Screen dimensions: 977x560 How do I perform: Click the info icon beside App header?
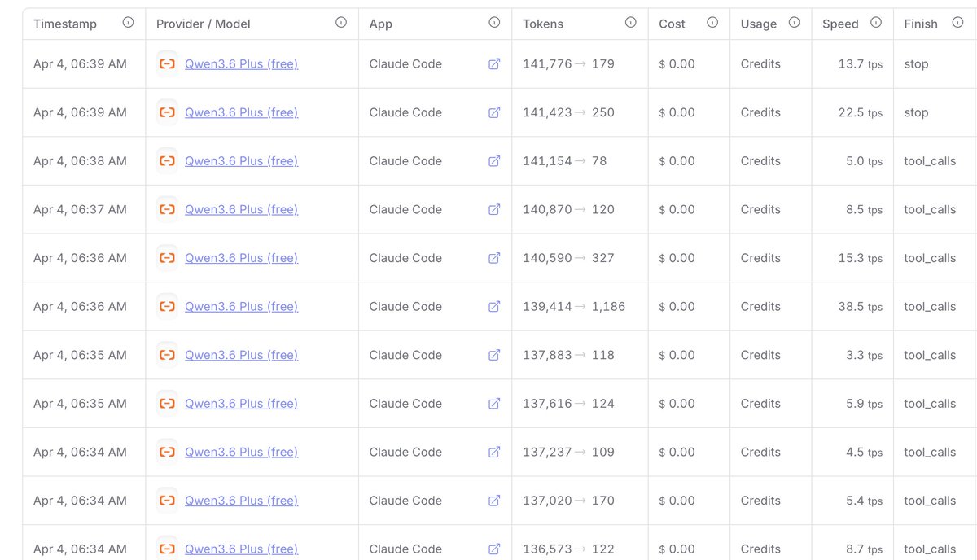tap(494, 23)
